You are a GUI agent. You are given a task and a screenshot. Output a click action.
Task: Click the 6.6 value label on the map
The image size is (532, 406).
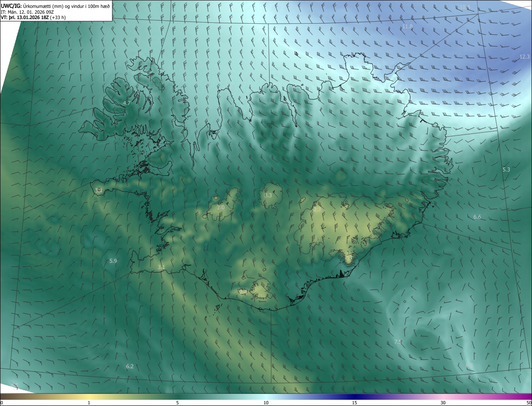[x=477, y=217]
